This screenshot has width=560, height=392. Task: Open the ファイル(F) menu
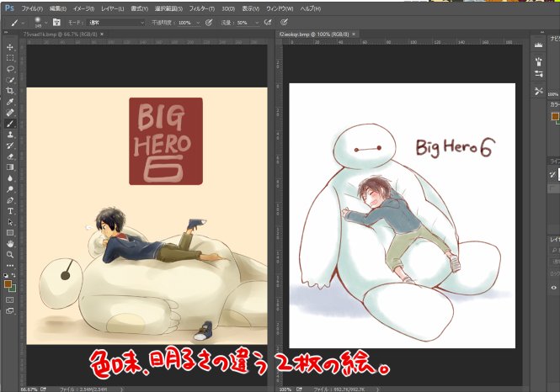[32, 8]
